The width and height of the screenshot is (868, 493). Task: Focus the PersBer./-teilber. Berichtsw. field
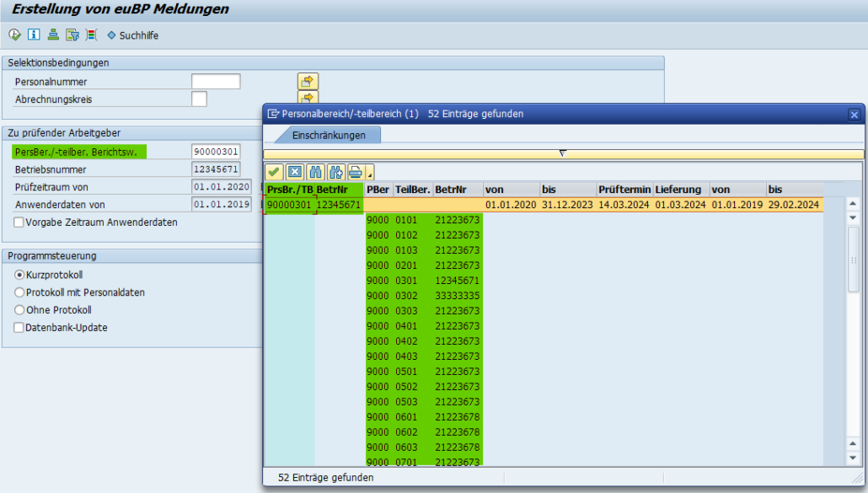tap(216, 152)
